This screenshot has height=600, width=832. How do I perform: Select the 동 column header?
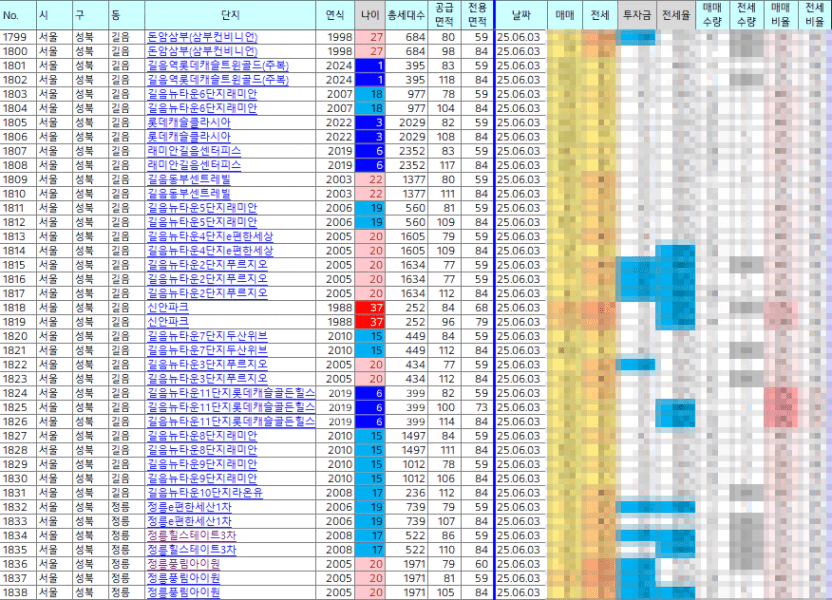[x=126, y=15]
